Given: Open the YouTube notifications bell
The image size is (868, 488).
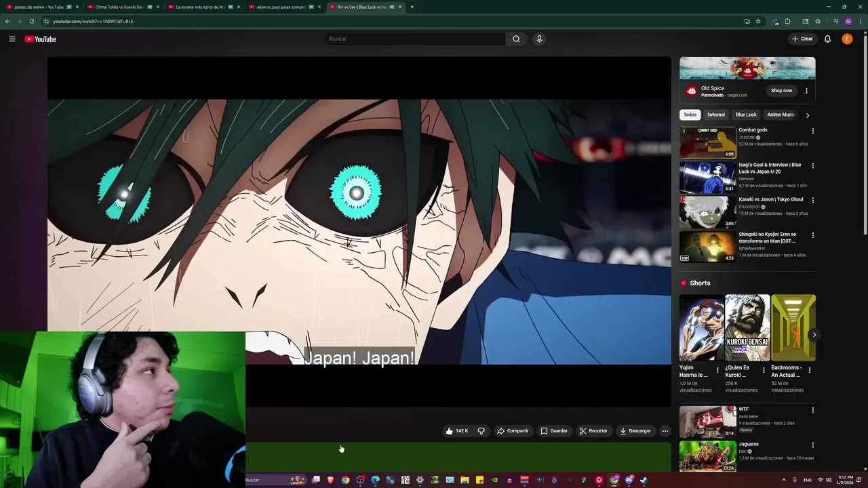Looking at the screenshot, I should coord(827,39).
